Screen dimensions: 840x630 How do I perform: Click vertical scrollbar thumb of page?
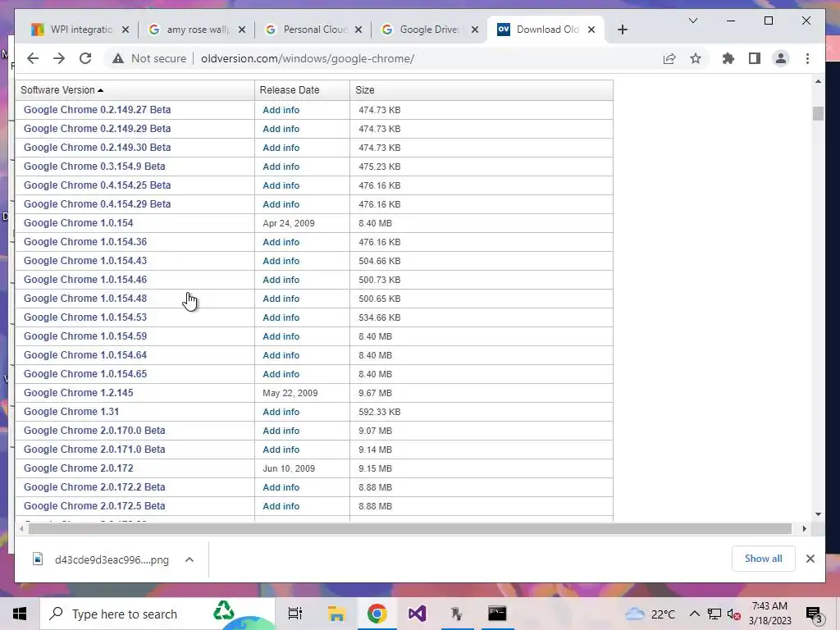point(818,113)
